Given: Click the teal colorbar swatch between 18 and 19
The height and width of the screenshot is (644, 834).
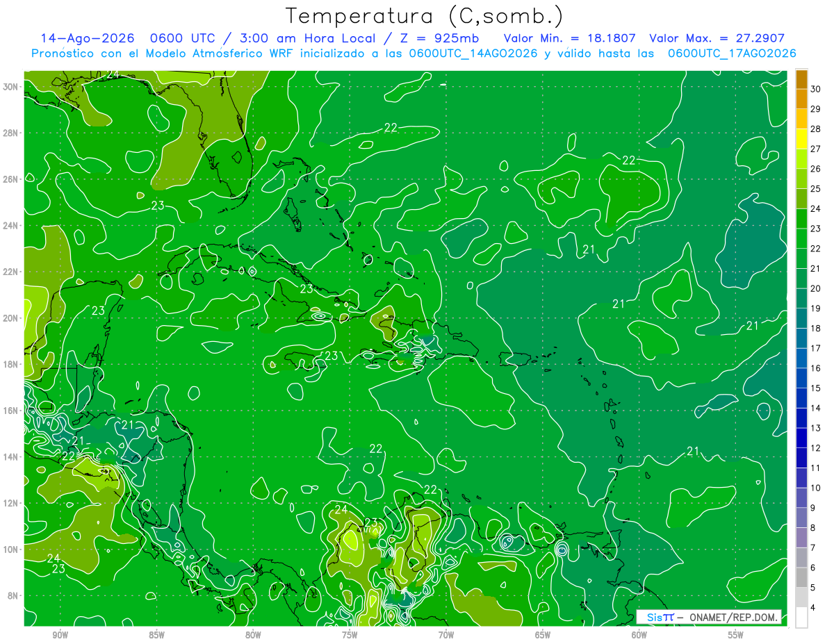Looking at the screenshot, I should coord(801,318).
